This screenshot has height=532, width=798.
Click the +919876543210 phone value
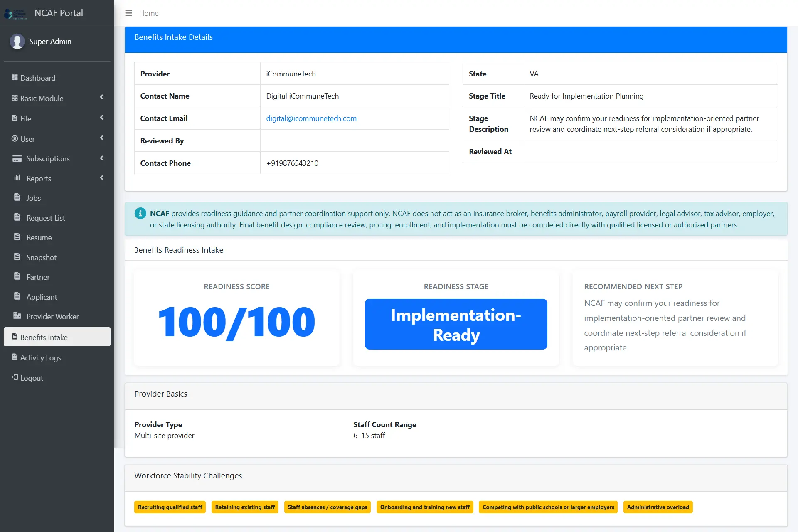pos(292,163)
